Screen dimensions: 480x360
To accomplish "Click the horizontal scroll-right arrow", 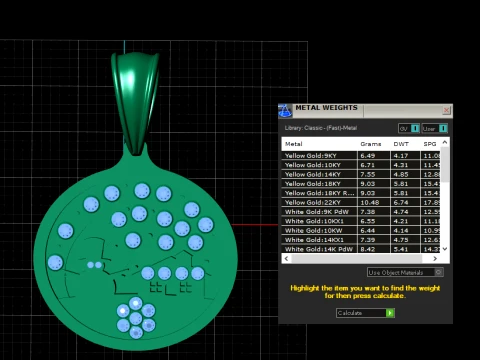I will 435,258.
